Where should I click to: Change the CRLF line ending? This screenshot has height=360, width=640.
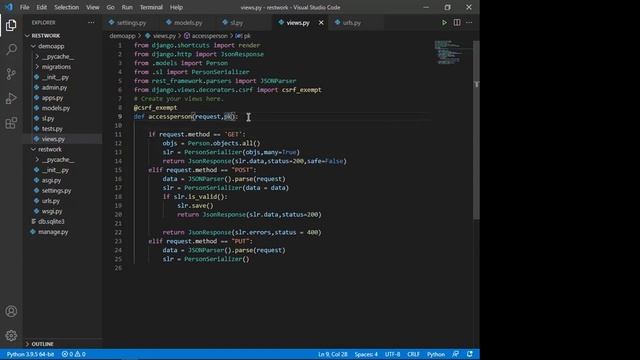413,354
